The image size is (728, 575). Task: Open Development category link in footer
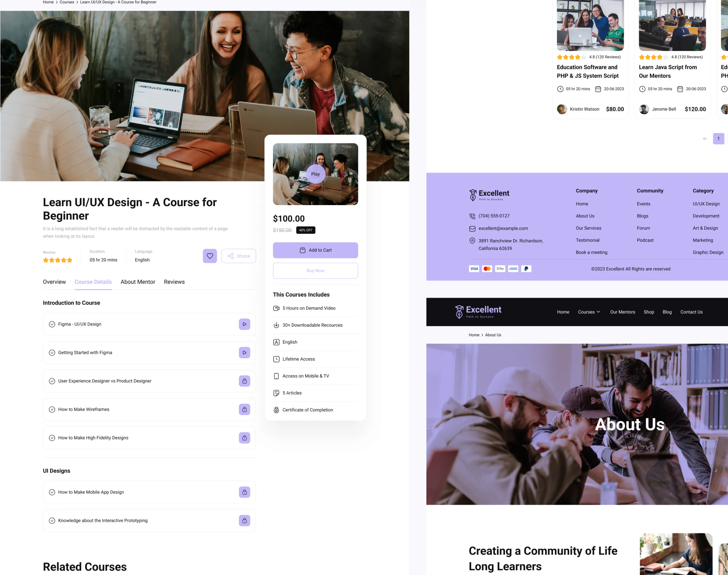(x=706, y=216)
